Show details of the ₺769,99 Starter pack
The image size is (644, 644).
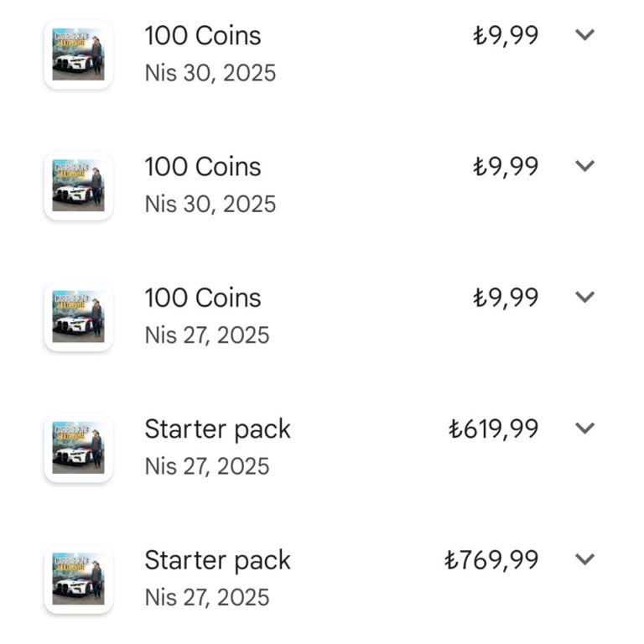[585, 559]
